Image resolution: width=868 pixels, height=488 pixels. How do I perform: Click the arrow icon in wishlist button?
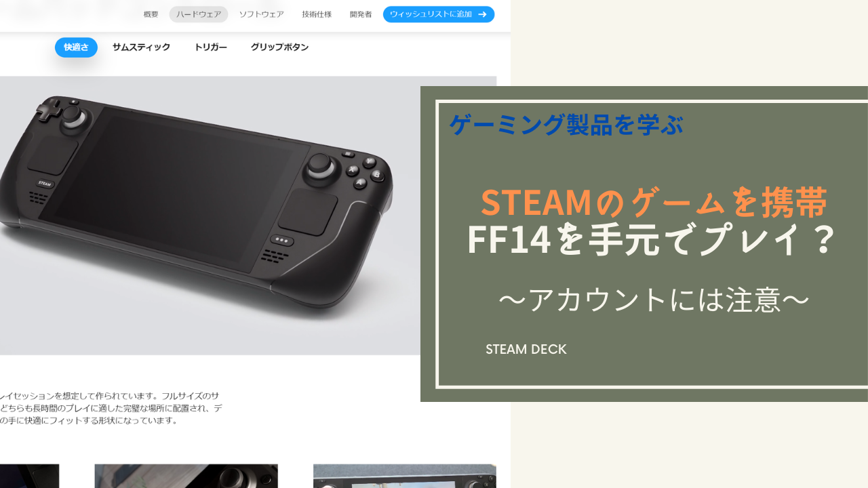pyautogui.click(x=482, y=14)
